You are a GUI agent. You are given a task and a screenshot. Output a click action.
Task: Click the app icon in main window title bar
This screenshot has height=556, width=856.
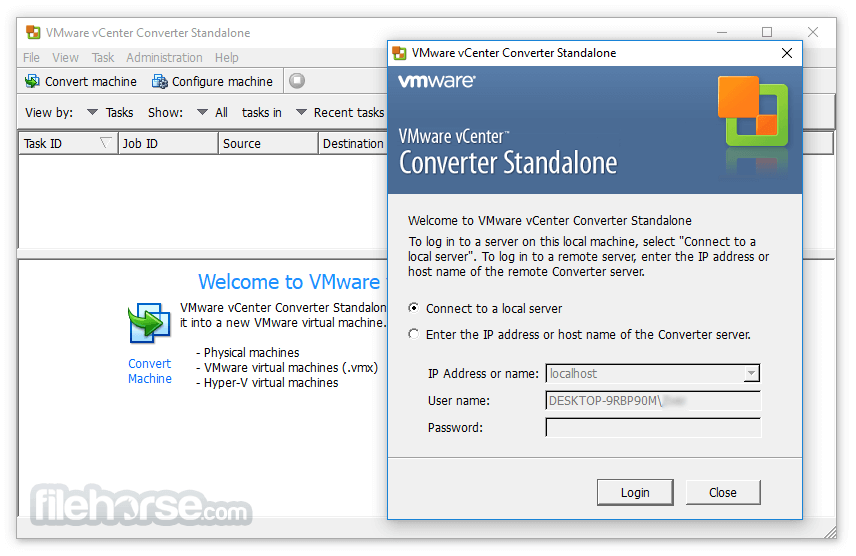pos(33,33)
